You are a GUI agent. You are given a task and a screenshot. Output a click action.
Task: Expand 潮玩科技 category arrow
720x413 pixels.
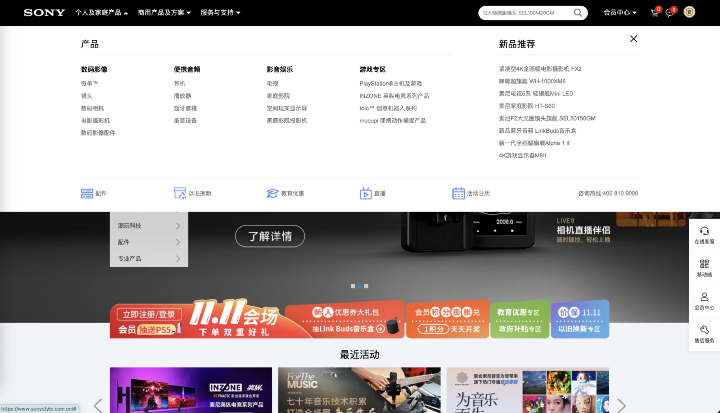tap(178, 226)
